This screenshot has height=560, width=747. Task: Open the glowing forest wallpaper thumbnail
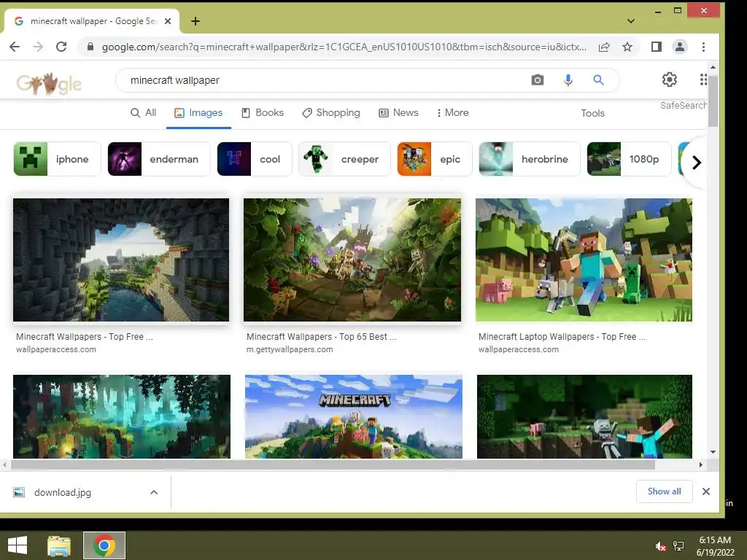122,416
